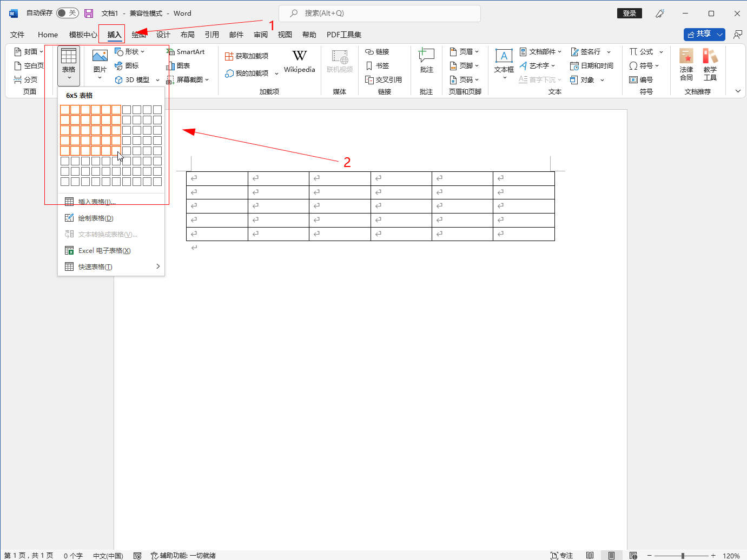Insert date and time (日期和时间)
Screen dimensions: 747x560
click(591, 66)
